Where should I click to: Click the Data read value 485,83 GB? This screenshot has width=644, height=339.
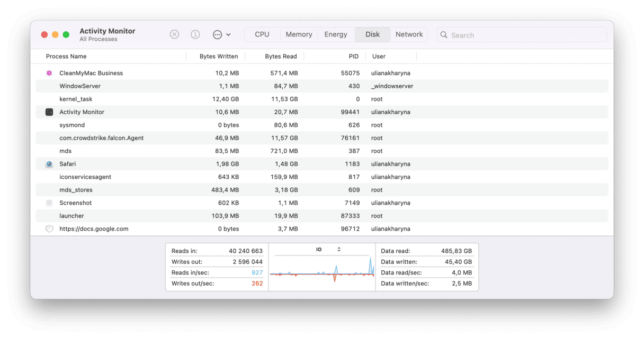coord(457,251)
